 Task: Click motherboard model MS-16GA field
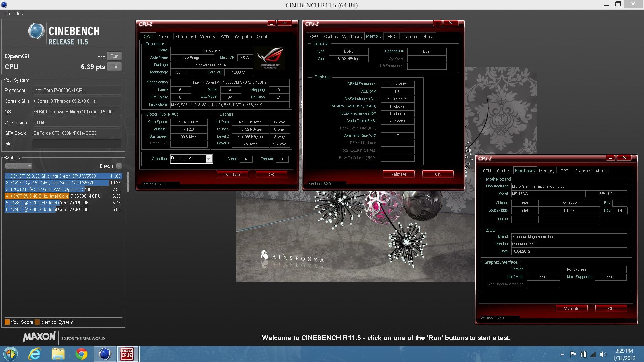(548, 194)
